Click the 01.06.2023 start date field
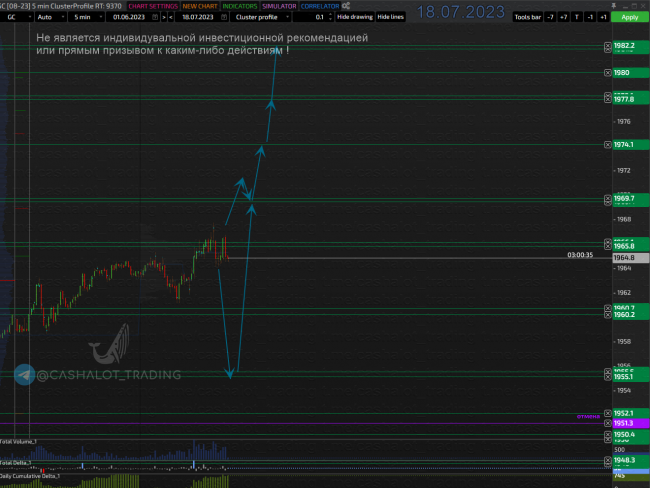This screenshot has height=488, width=650. pyautogui.click(x=129, y=17)
